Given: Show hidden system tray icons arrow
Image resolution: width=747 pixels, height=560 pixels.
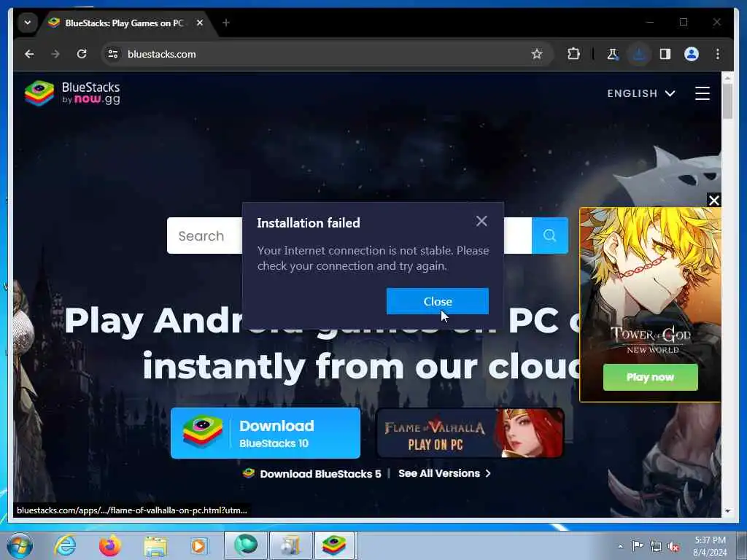Looking at the screenshot, I should pyautogui.click(x=620, y=546).
